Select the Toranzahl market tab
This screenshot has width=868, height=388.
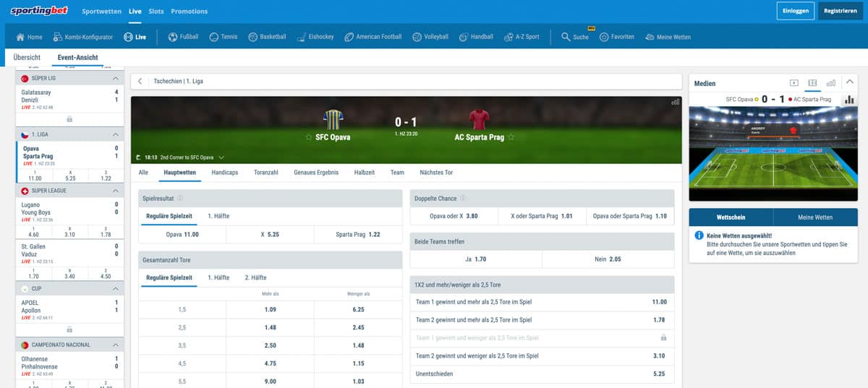[266, 173]
